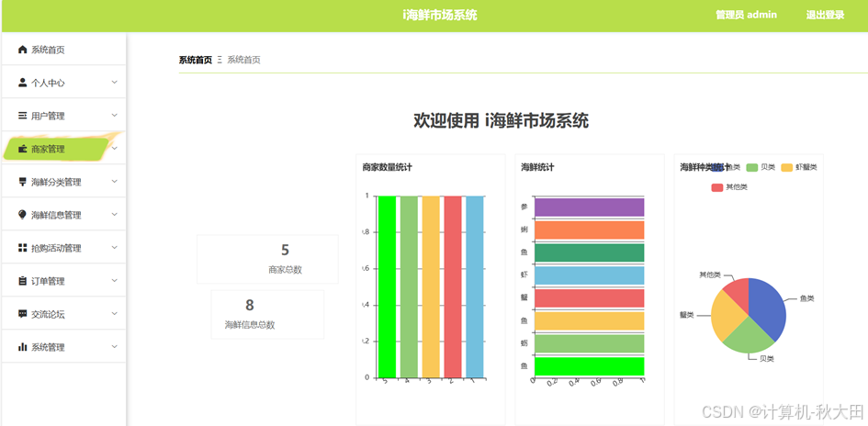
Task: Click the 贝类 label beneath the pie chart
Action: 767,359
